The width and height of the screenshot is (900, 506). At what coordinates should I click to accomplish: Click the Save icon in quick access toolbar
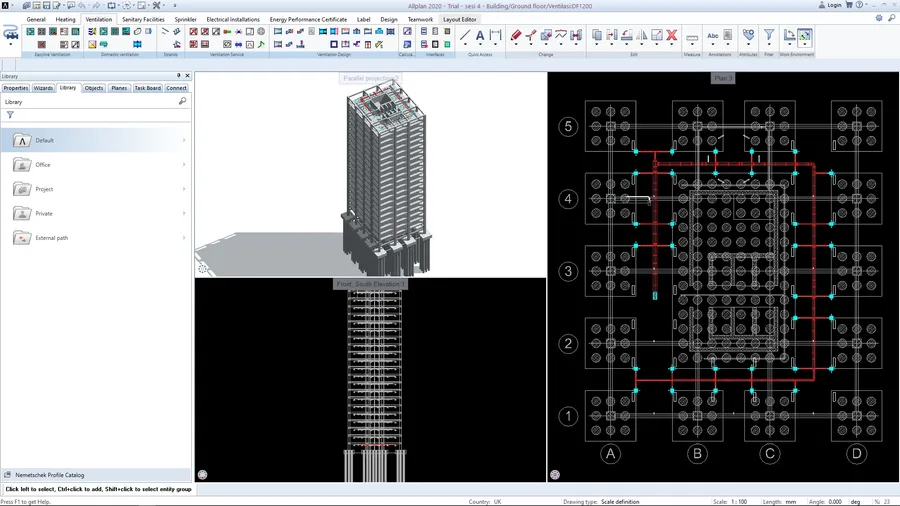pyautogui.click(x=46, y=5)
